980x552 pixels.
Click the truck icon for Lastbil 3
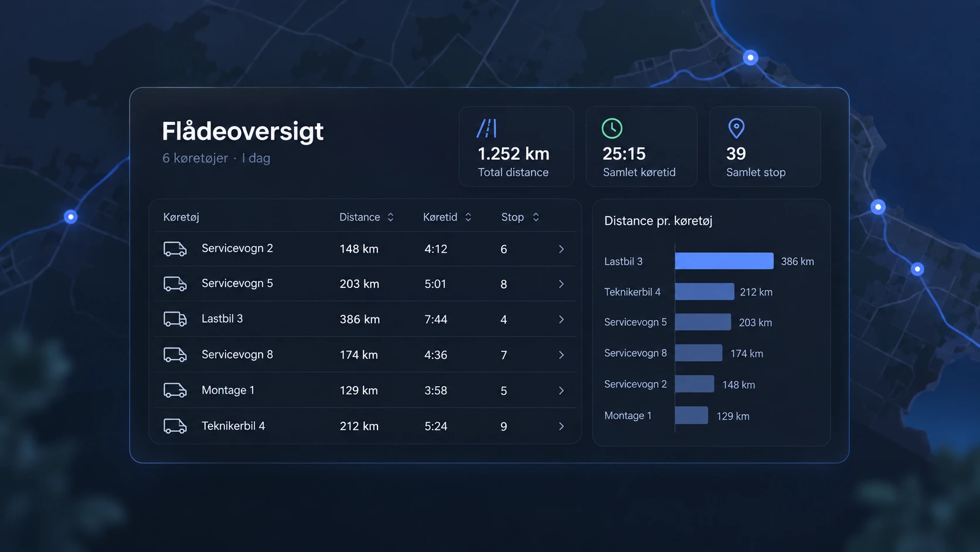[x=175, y=319]
